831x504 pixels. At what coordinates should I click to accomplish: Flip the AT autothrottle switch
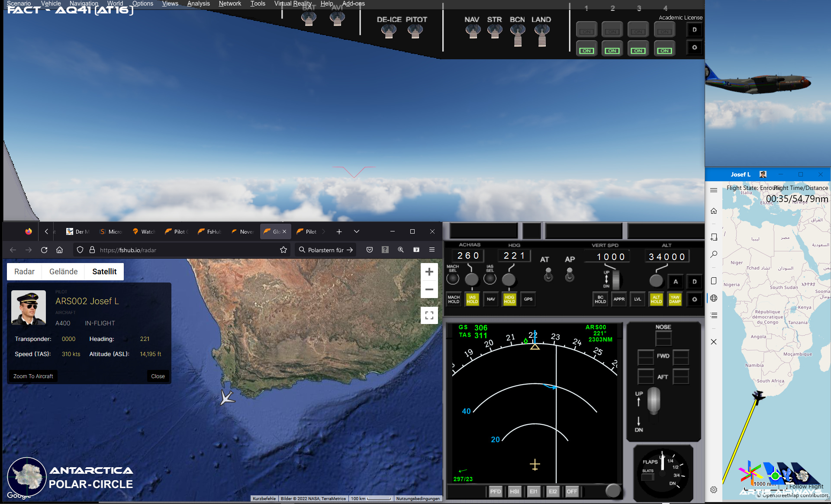click(x=548, y=274)
